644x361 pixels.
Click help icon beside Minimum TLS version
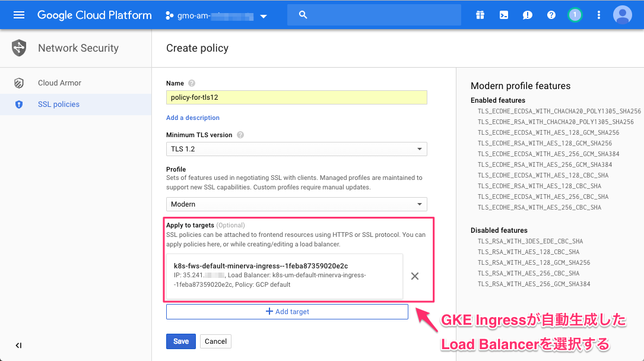coord(240,135)
